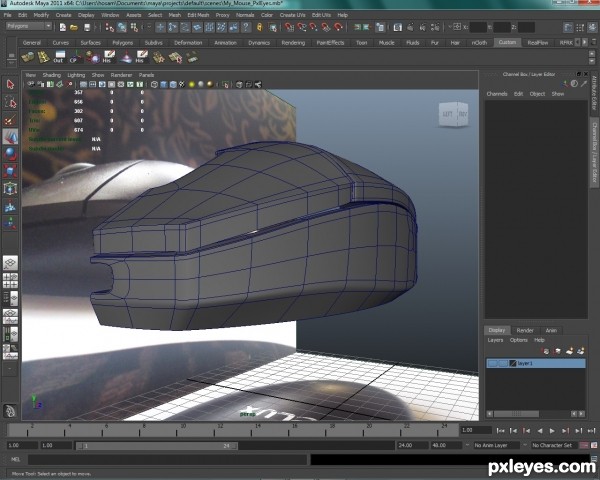Click the New Scene icon in status line

[x=62, y=27]
